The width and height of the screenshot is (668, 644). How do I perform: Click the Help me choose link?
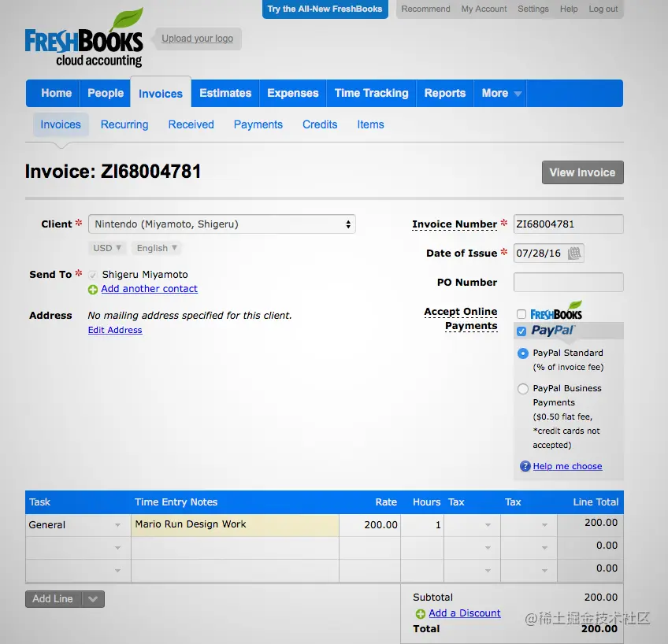coord(567,466)
